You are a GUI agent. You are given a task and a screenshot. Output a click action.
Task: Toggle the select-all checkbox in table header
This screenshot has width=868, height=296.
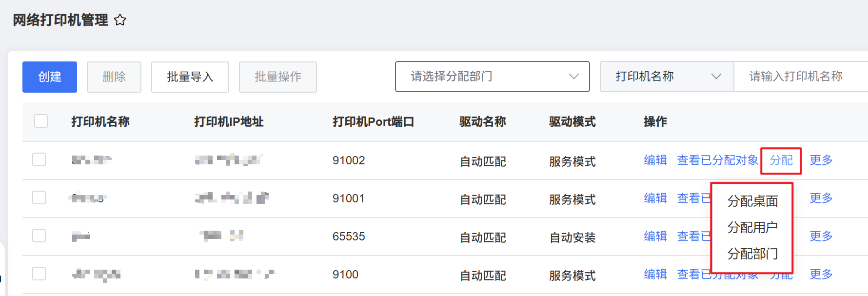pos(41,121)
